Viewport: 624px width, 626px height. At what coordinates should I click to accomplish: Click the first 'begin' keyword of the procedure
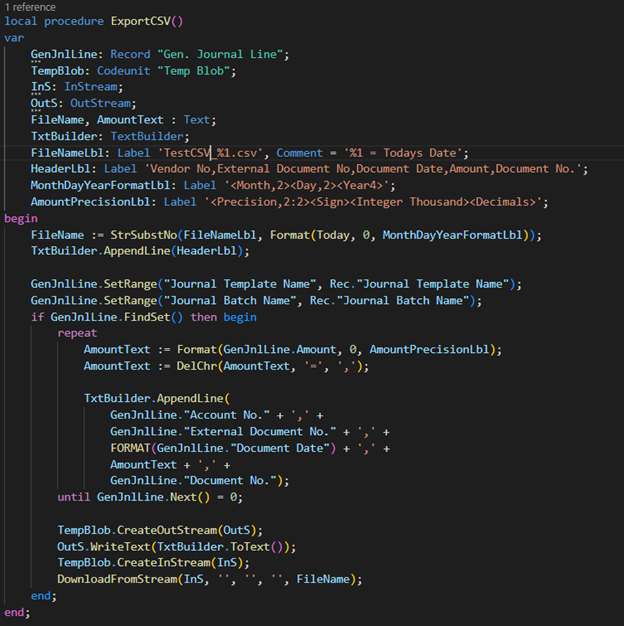point(21,218)
